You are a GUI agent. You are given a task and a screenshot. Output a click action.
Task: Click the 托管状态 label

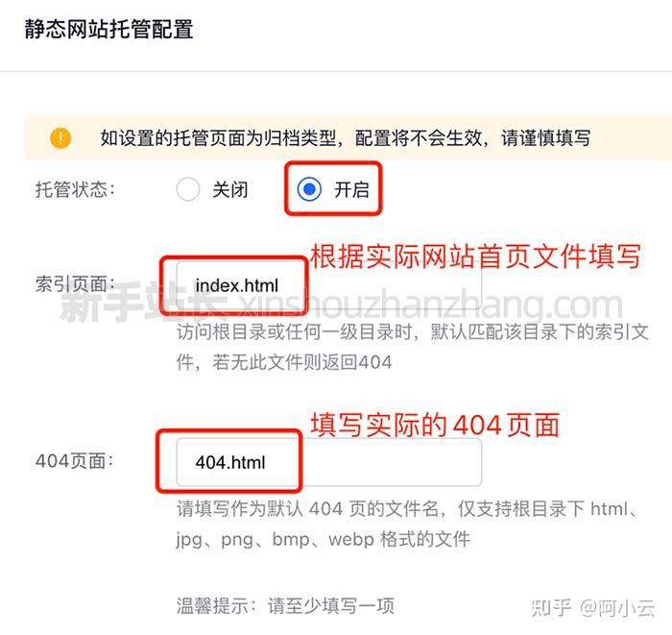(75, 189)
